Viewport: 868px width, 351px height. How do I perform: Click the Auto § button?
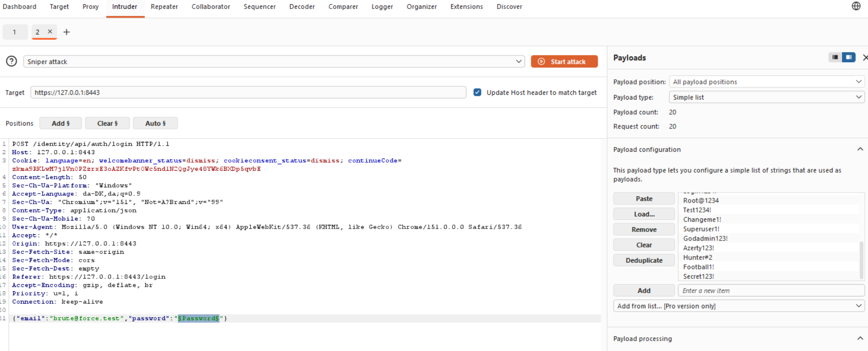155,123
